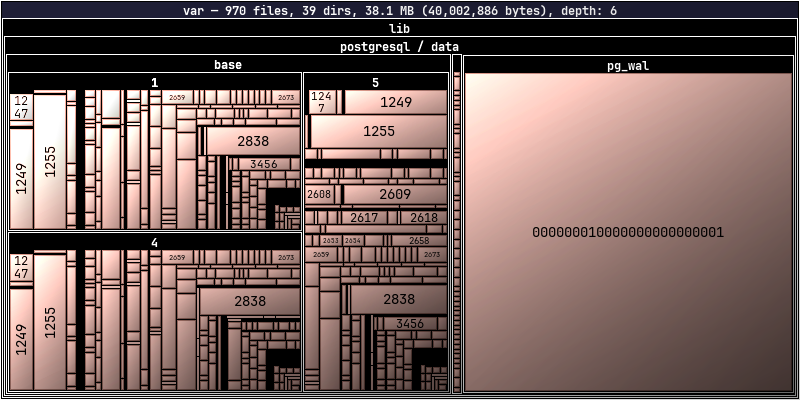Pick block 1247 in directory 4

point(21,267)
